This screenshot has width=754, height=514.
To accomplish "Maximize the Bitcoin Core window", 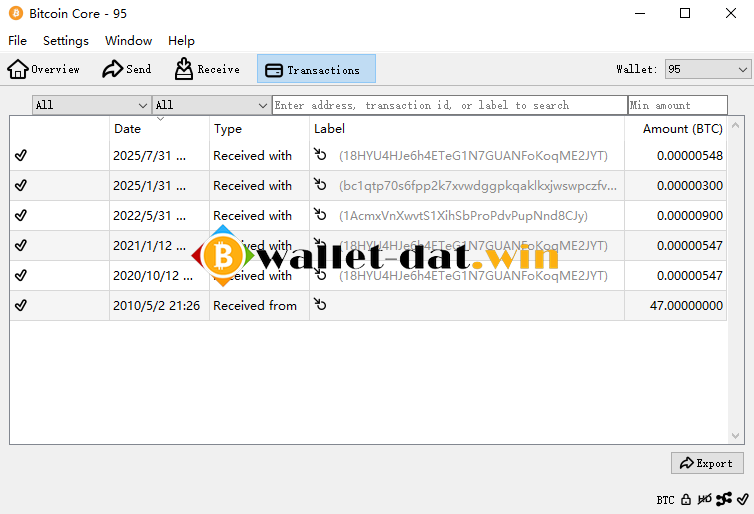I will [685, 13].
